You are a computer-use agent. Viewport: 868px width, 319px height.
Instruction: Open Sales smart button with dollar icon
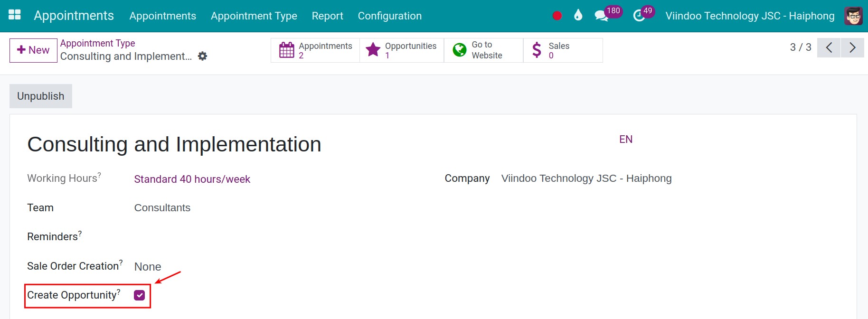563,50
